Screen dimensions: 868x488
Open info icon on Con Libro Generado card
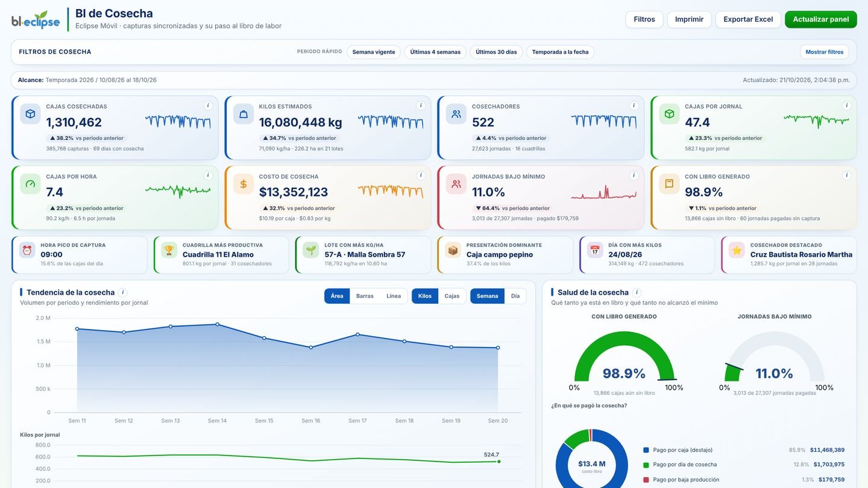pos(846,175)
